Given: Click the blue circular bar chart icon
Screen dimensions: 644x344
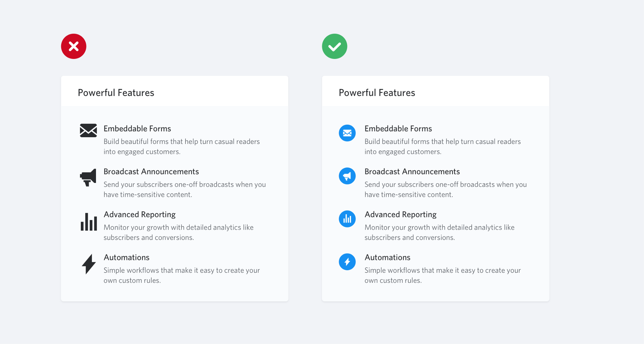Looking at the screenshot, I should pos(347,219).
